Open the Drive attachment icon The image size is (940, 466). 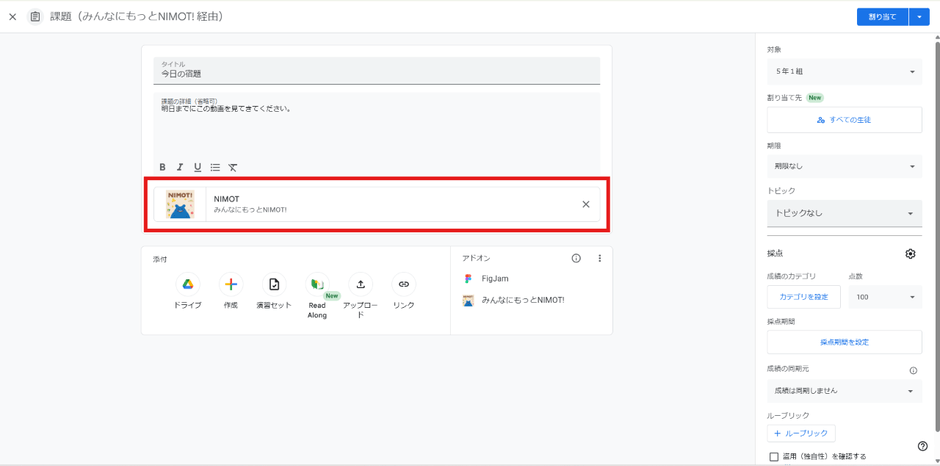[188, 285]
